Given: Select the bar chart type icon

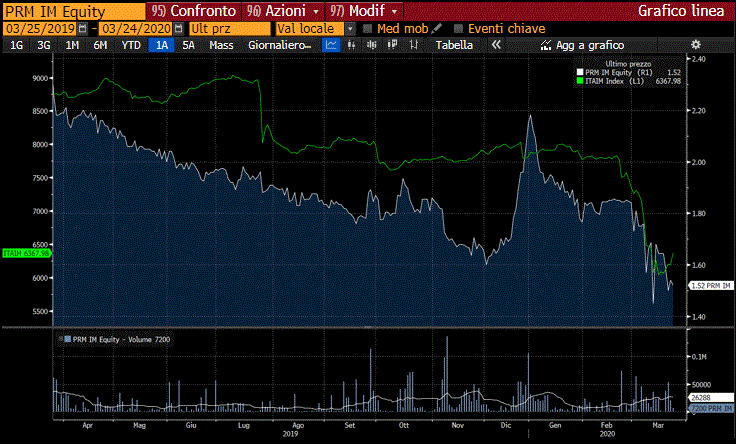Looking at the screenshot, I should [351, 45].
